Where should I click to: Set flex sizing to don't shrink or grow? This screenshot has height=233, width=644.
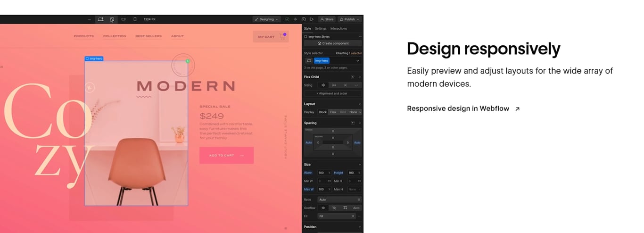point(345,85)
